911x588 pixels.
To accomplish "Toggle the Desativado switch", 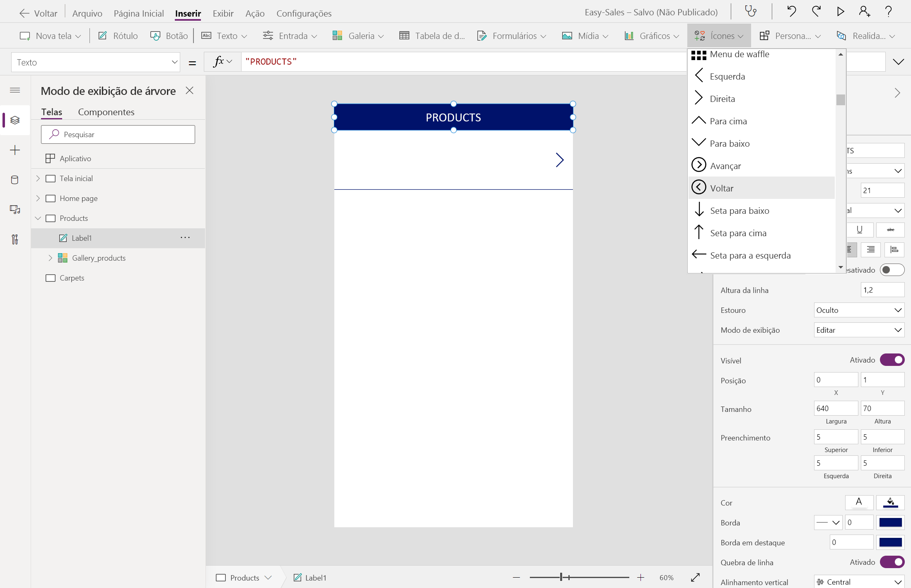I will point(892,270).
